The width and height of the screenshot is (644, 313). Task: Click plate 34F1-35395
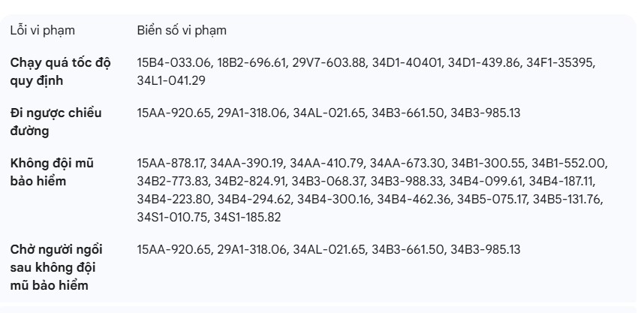click(x=561, y=63)
